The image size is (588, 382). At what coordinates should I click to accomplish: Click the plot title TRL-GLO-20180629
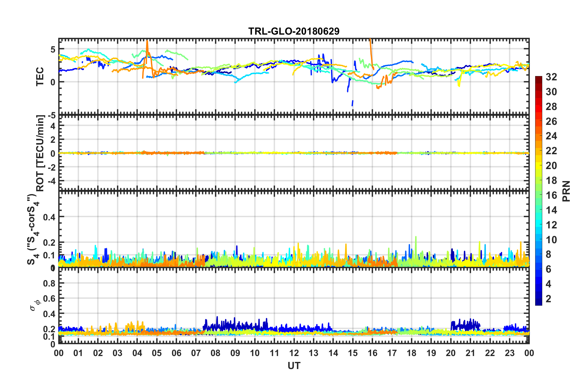click(294, 31)
